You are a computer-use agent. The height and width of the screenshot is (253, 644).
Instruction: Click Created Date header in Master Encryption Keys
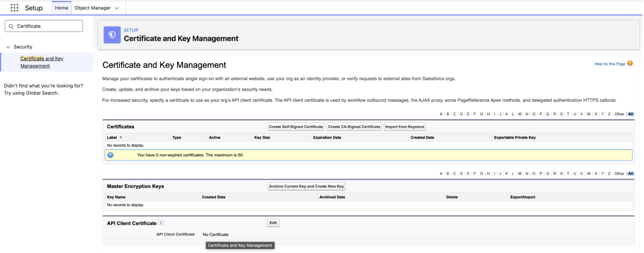[213, 197]
